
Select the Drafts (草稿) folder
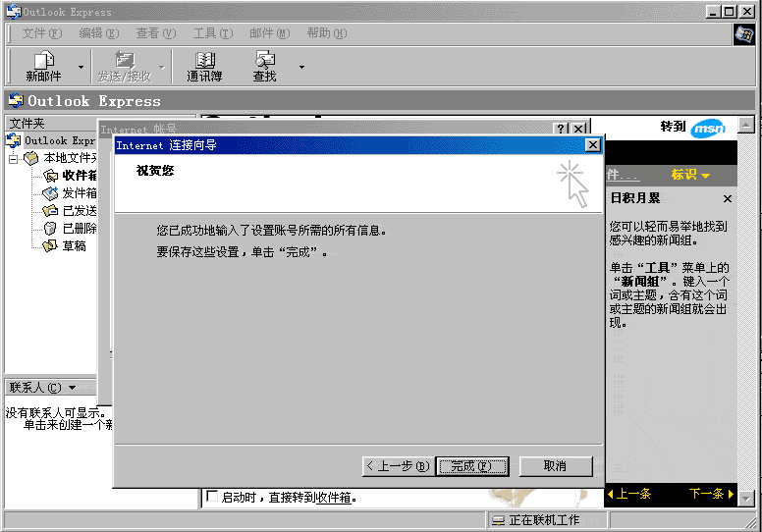[65, 246]
